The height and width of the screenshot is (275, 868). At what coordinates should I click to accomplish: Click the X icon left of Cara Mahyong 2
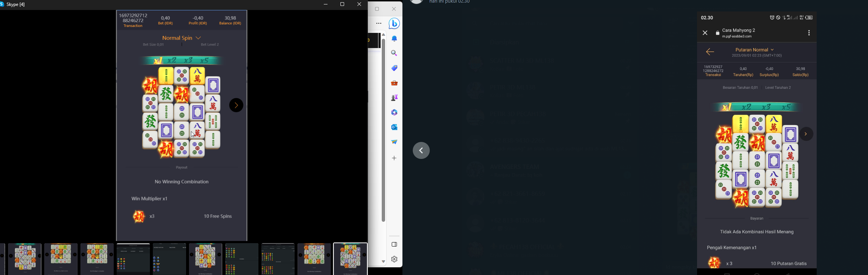pyautogui.click(x=705, y=33)
